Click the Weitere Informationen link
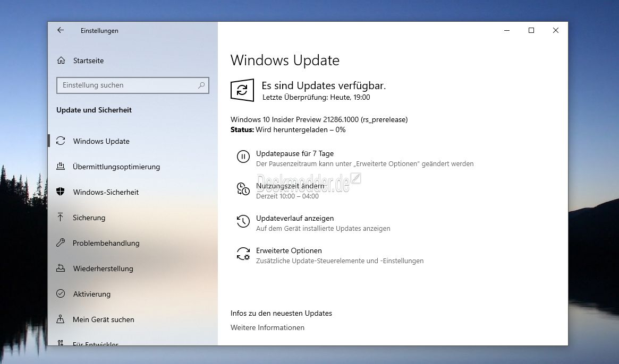Image resolution: width=619 pixels, height=364 pixels. pos(267,327)
